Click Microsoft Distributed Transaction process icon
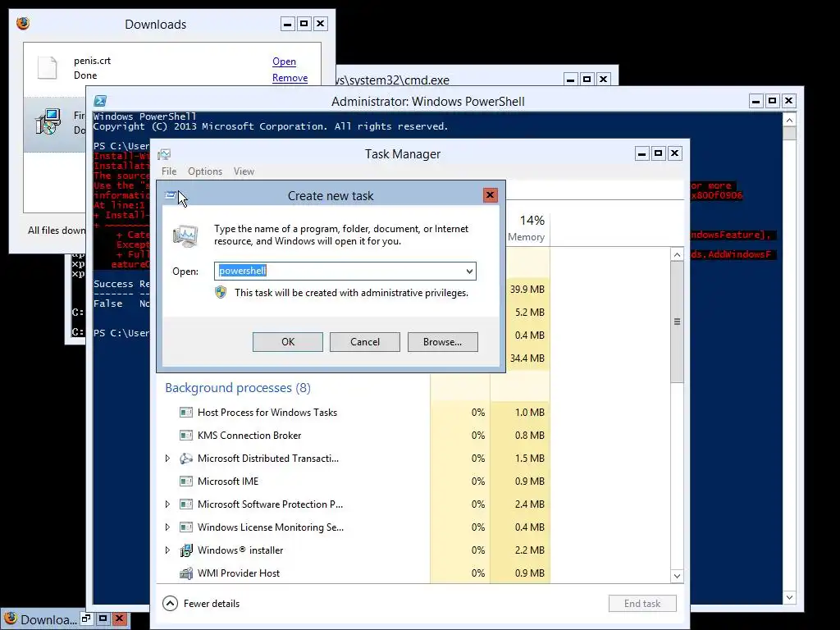The image size is (840, 630). pyautogui.click(x=186, y=459)
